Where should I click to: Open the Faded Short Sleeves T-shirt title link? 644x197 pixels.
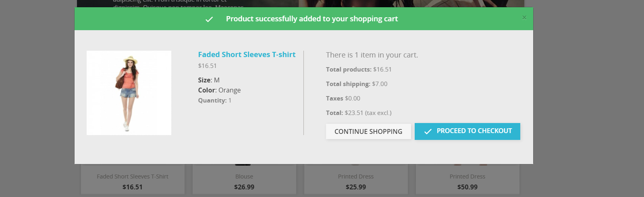pos(247,55)
